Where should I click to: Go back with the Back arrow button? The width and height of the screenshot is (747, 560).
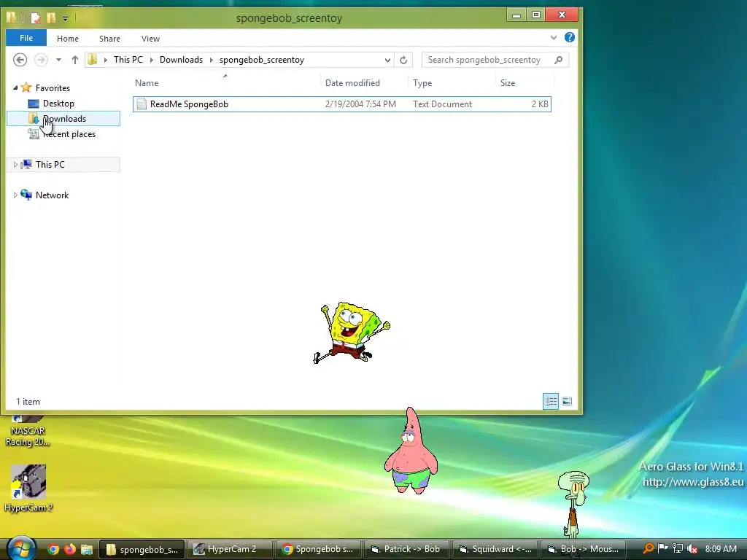[x=20, y=60]
